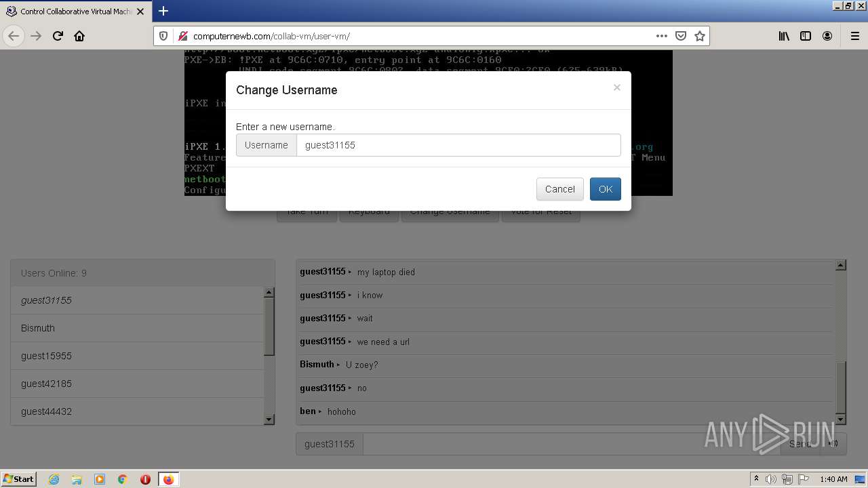The width and height of the screenshot is (868, 488).
Task: Click the system clock 1:40 AM
Action: 833,479
